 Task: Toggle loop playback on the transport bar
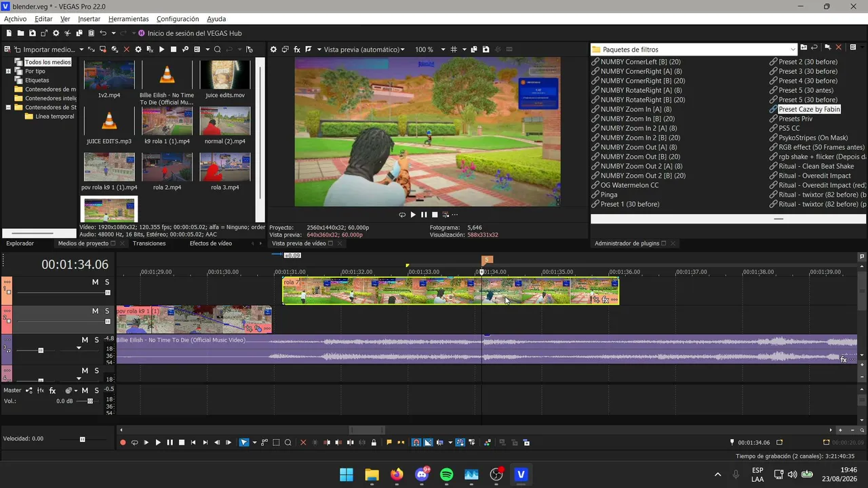tap(134, 443)
